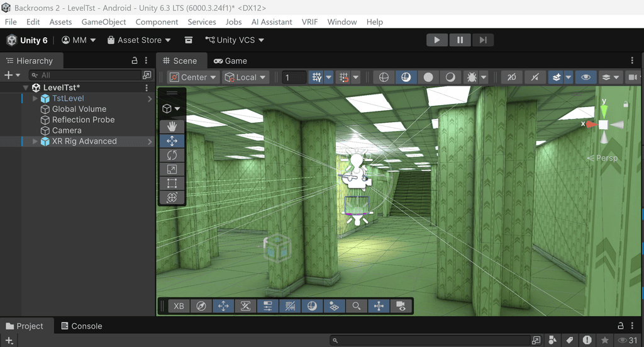
Task: Open the AI Assistant menu
Action: point(272,22)
